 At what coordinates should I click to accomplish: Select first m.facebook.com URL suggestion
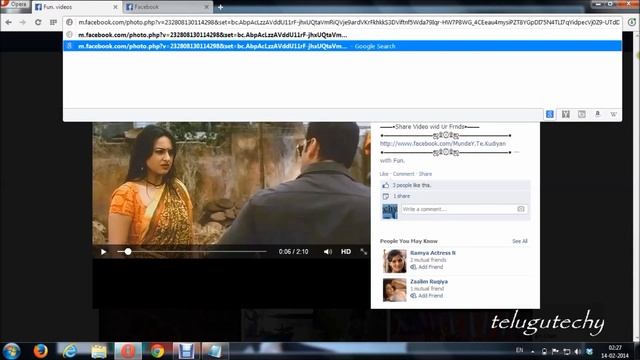click(x=342, y=35)
